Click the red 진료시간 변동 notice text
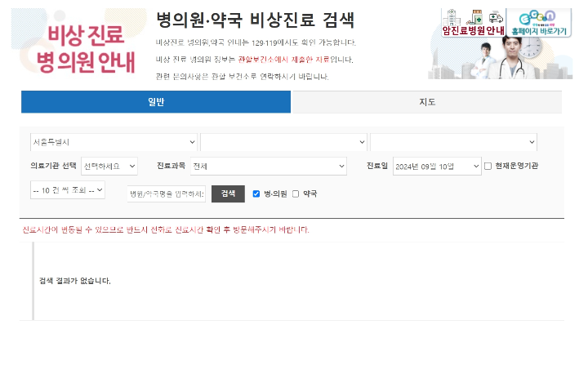Image resolution: width=588 pixels, height=378 pixels. pyautogui.click(x=166, y=229)
